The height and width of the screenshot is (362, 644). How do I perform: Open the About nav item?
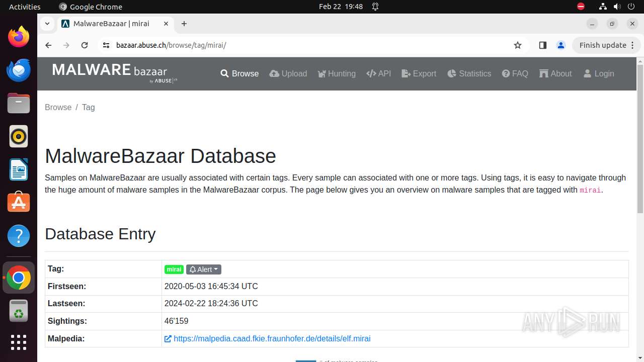pyautogui.click(x=555, y=73)
